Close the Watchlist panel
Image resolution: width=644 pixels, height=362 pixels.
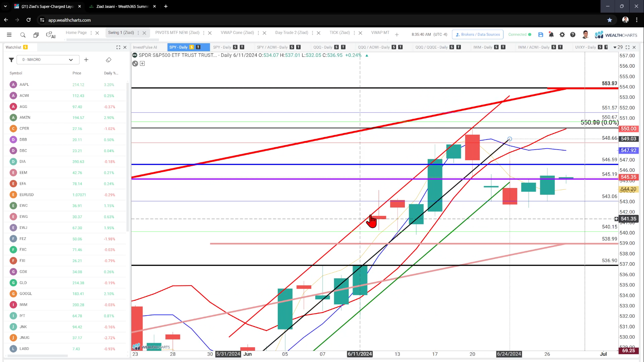(x=125, y=47)
